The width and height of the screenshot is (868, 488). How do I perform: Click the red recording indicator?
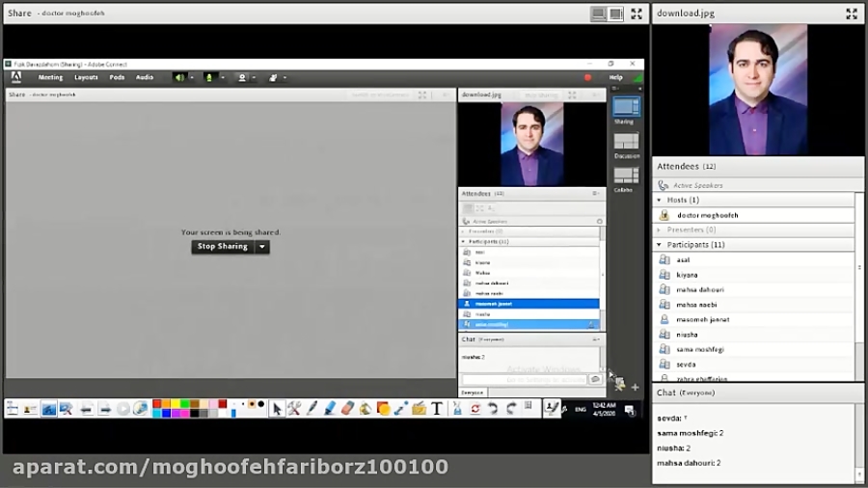click(588, 77)
